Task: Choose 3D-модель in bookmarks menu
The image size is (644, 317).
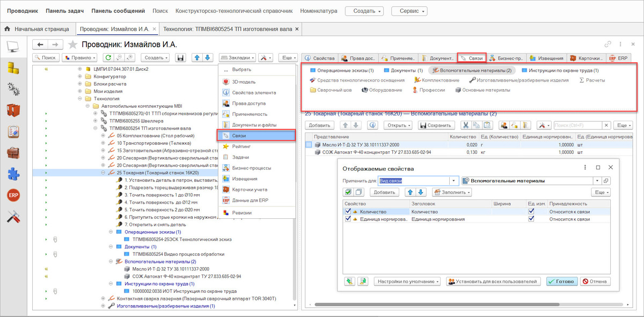Action: (x=257, y=82)
